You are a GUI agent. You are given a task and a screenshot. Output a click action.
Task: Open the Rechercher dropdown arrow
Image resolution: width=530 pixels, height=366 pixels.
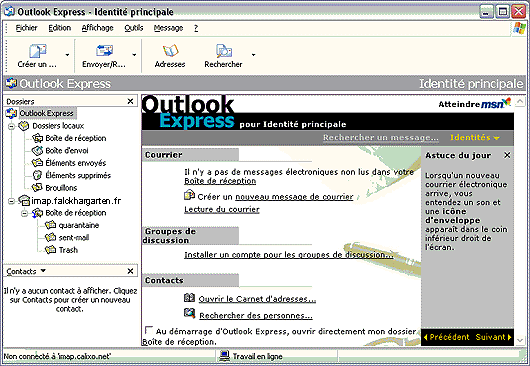[x=253, y=55]
